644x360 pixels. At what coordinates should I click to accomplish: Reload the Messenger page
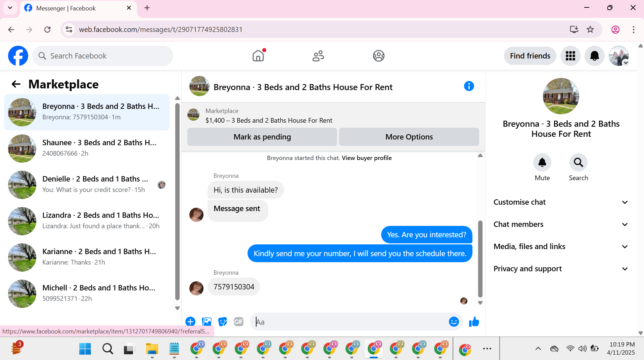pyautogui.click(x=47, y=30)
